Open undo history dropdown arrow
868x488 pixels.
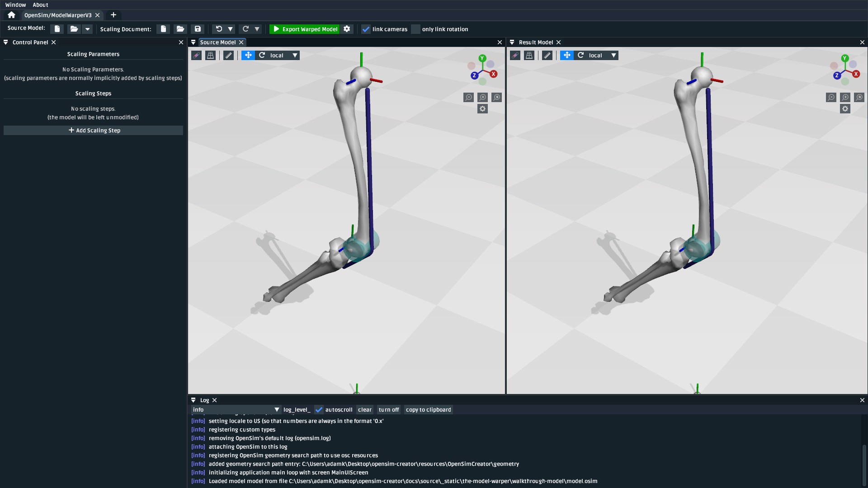coord(231,29)
